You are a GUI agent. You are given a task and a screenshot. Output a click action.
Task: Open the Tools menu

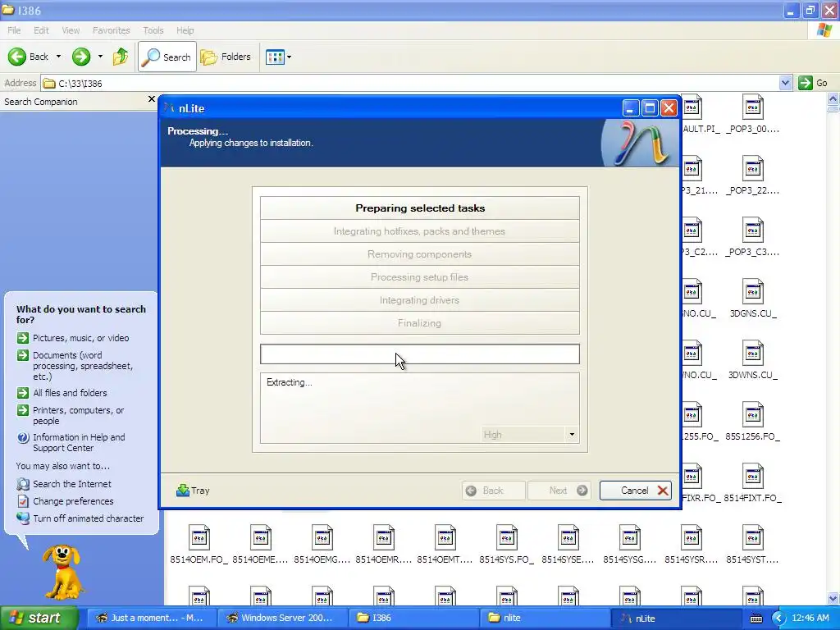coord(153,30)
